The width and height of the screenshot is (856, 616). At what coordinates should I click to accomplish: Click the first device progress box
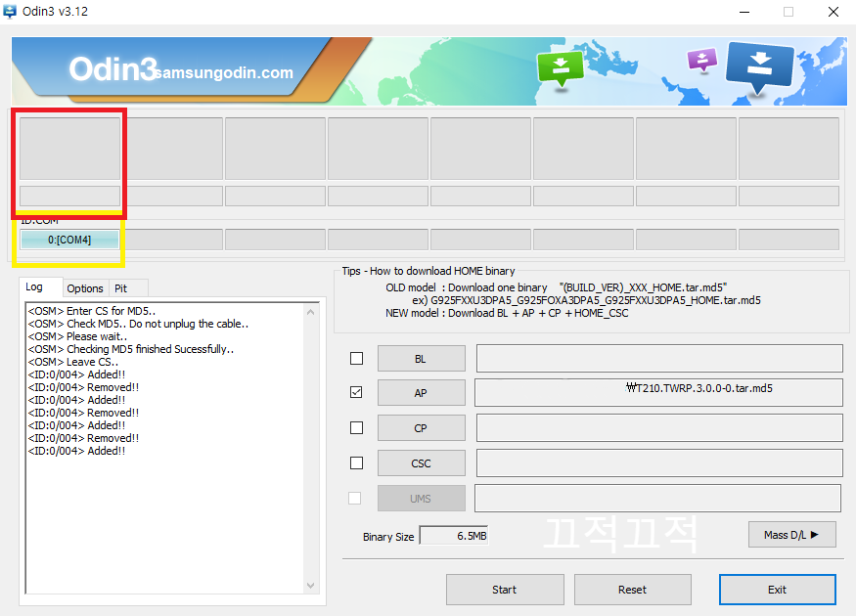(x=69, y=149)
